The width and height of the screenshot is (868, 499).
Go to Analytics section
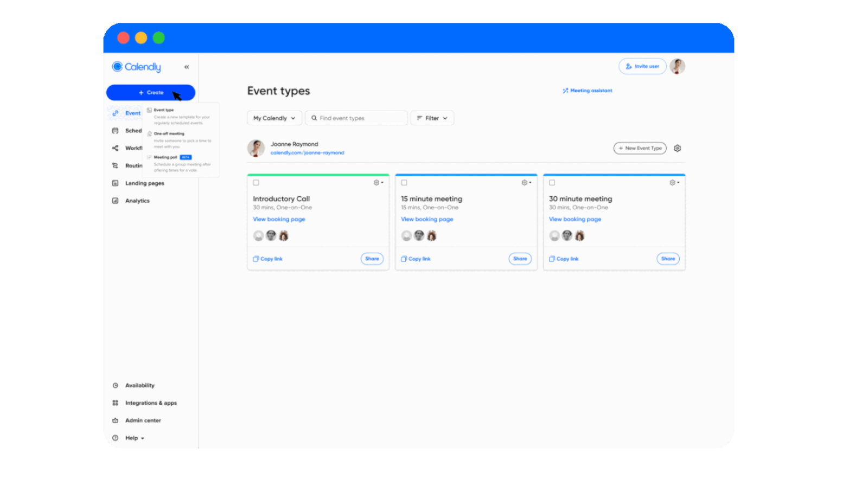(137, 201)
